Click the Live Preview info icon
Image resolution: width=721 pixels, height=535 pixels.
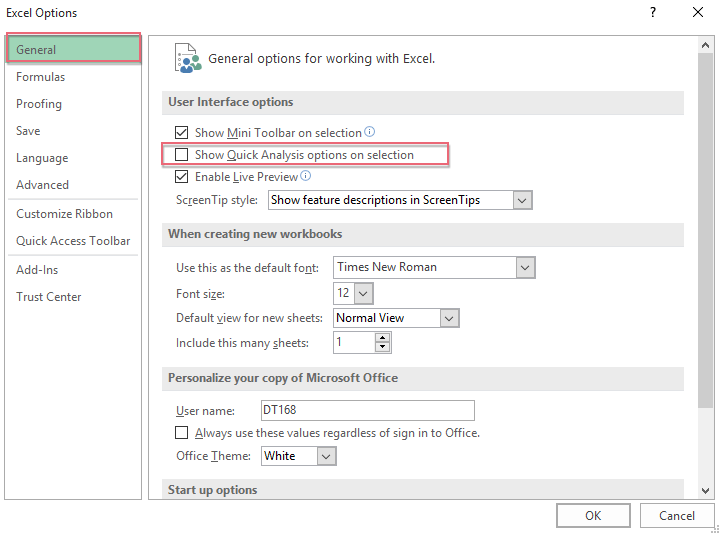[x=305, y=177]
